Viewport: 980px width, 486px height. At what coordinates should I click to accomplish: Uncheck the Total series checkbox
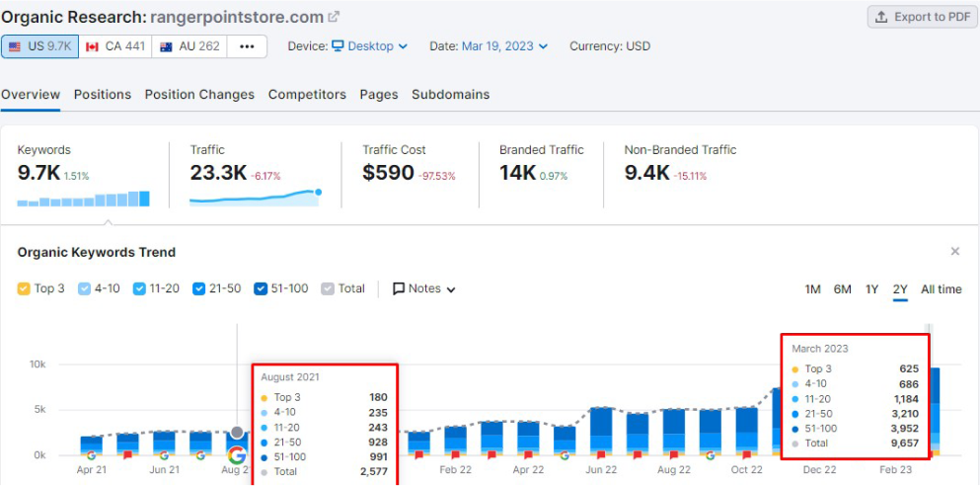tap(328, 289)
